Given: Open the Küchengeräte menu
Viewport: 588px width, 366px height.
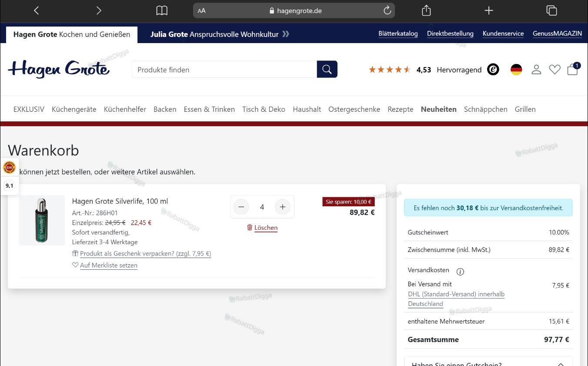Looking at the screenshot, I should (74, 109).
